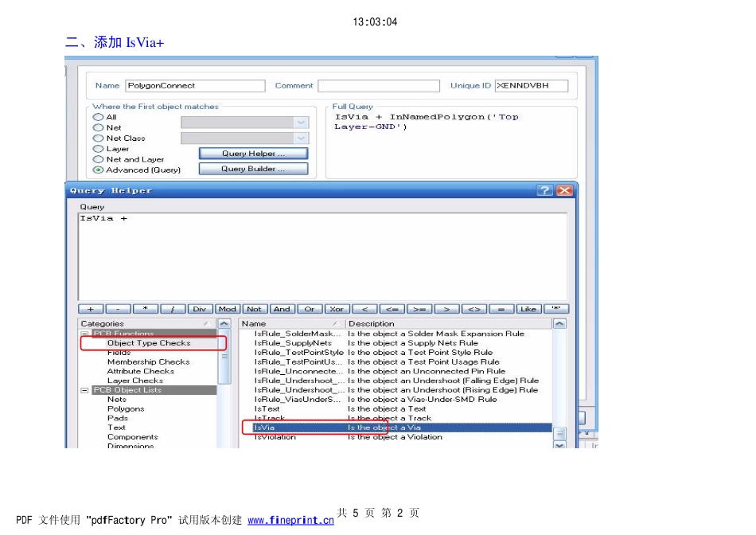The image size is (756, 535).
Task: Click inside the Query text area
Action: click(322, 257)
